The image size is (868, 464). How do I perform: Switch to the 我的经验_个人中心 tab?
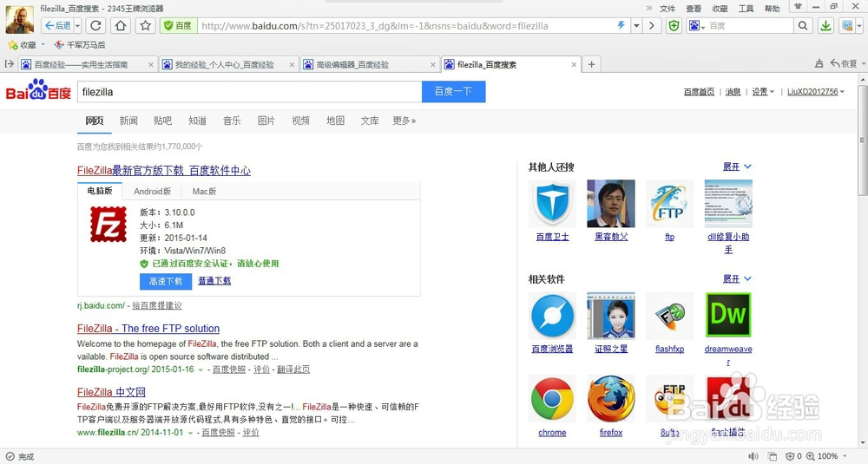pyautogui.click(x=228, y=64)
